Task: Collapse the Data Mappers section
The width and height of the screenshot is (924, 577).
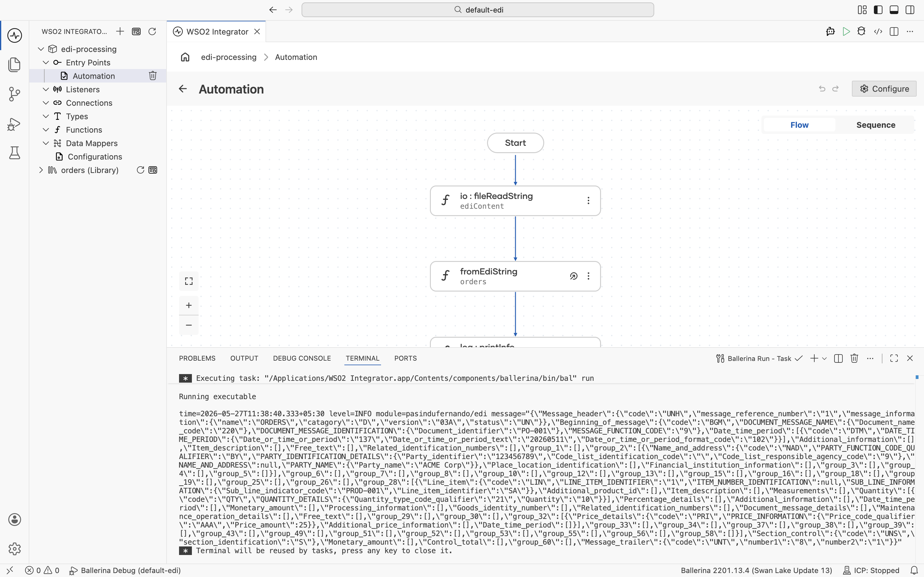Action: [x=46, y=143]
